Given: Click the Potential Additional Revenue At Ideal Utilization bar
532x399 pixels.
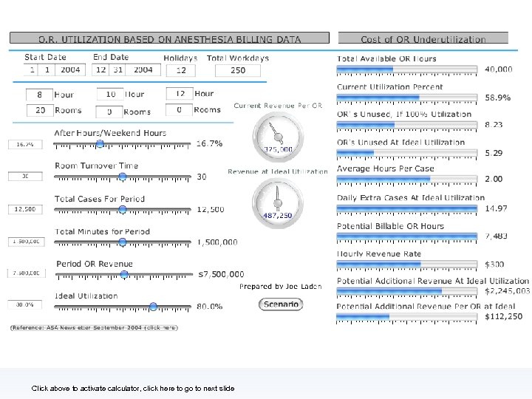Looking at the screenshot, I should coord(407,292).
